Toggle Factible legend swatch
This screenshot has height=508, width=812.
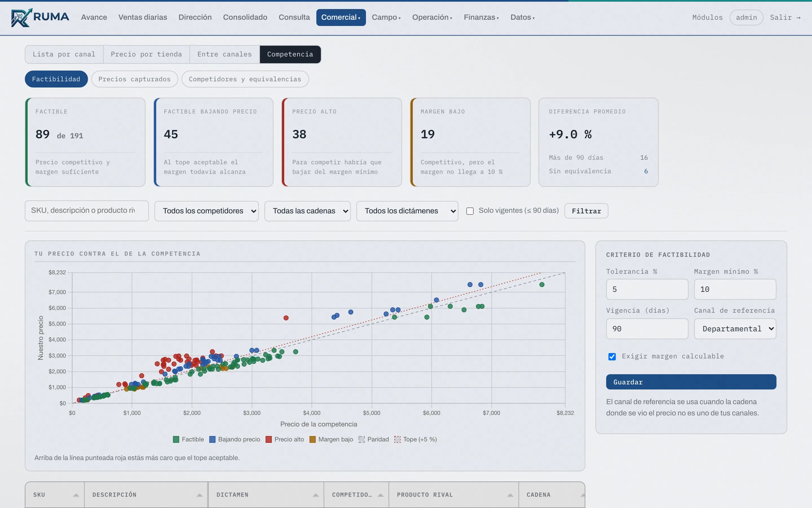176,439
